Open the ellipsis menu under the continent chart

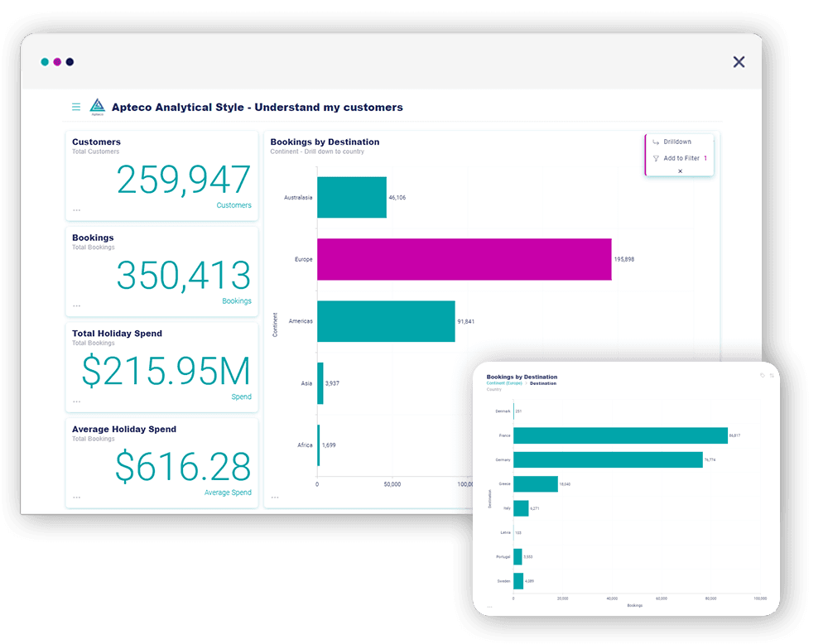(275, 497)
